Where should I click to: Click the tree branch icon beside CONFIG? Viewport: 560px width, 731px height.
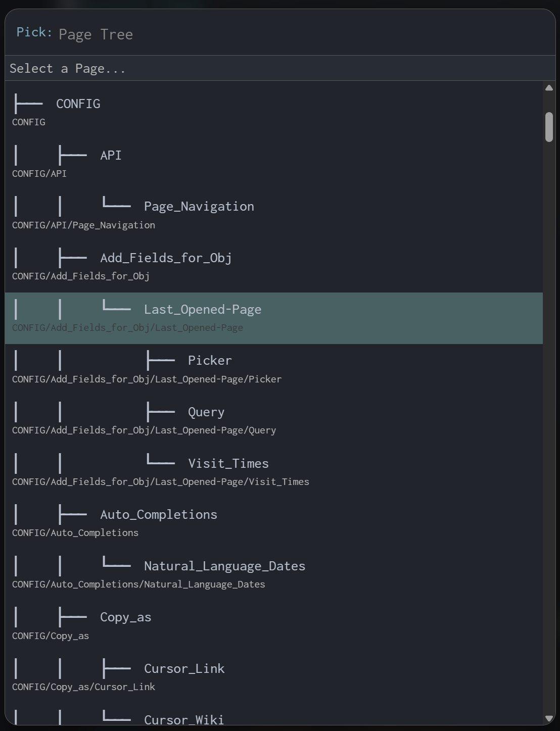(28, 104)
